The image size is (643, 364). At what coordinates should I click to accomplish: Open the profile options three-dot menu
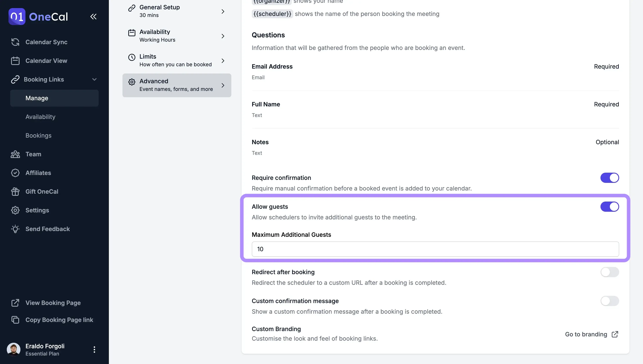click(x=94, y=350)
